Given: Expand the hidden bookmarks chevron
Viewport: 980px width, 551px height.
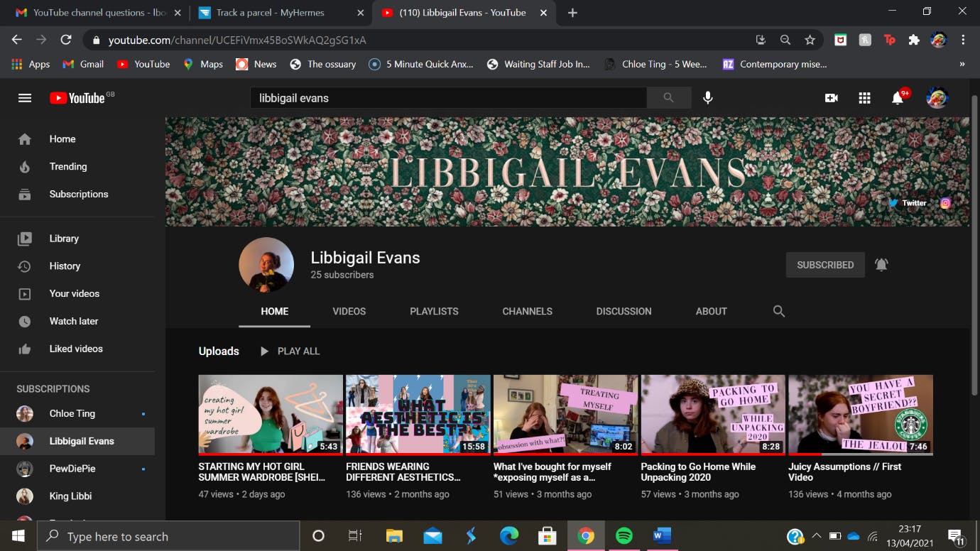Looking at the screenshot, I should tap(962, 64).
